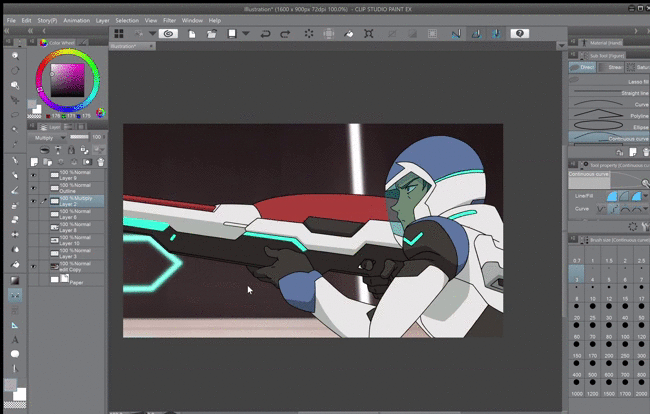650x414 pixels.
Task: Select the Straight line sub tool
Action: pyautogui.click(x=609, y=93)
